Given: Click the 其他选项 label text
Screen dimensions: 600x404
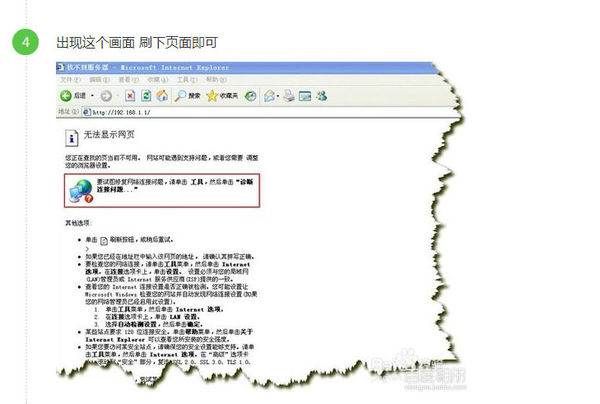Looking at the screenshot, I should [77, 223].
